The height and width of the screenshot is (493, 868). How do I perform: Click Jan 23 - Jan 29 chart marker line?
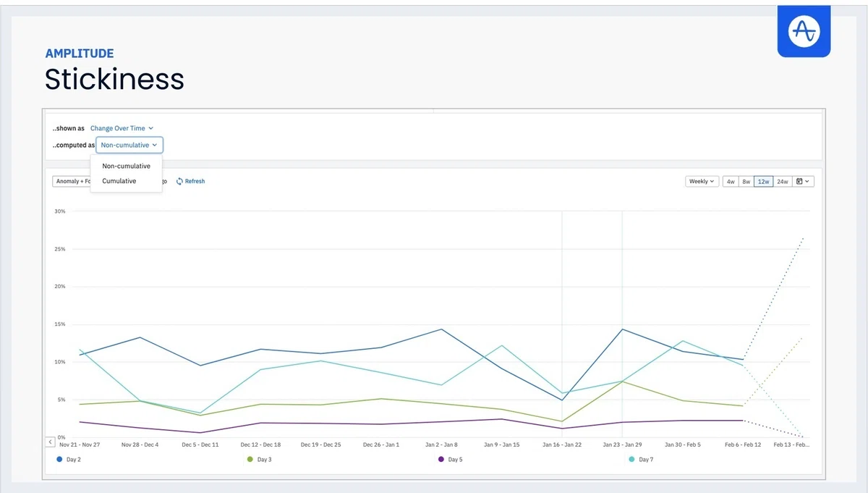click(x=622, y=324)
